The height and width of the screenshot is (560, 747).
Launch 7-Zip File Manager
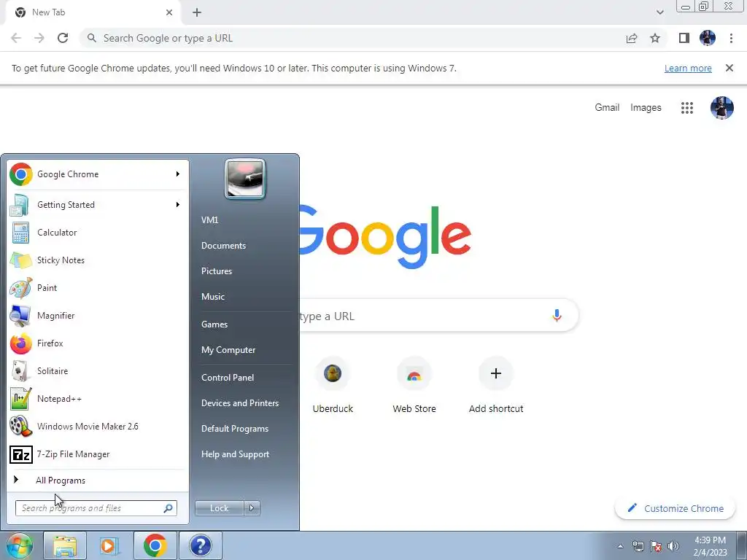96,454
